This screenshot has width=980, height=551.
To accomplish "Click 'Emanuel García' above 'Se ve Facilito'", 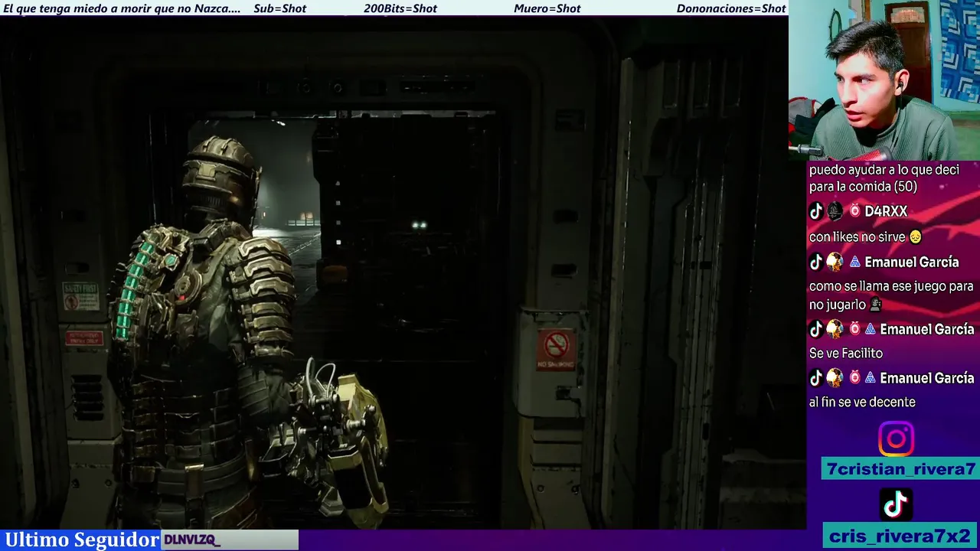I will pos(927,329).
